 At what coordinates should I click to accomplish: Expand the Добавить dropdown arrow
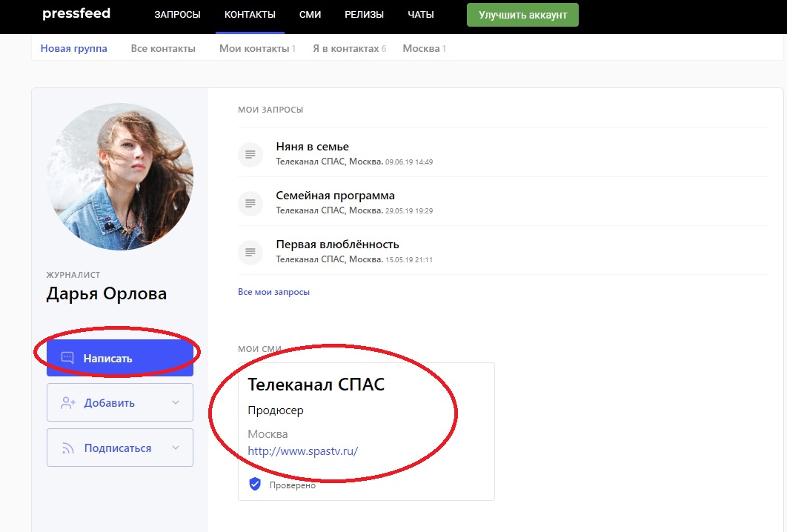pyautogui.click(x=176, y=403)
